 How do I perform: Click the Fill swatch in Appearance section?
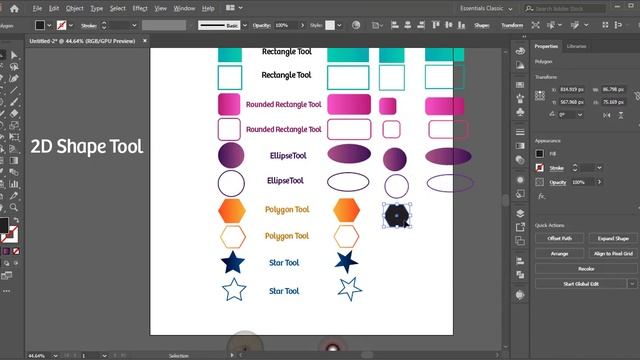[x=540, y=153]
